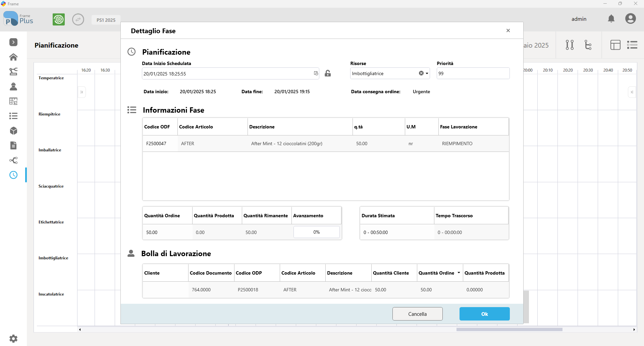Screen dimensions: 644x346
Task: Open the Home sidebar icon
Action: pos(13,57)
